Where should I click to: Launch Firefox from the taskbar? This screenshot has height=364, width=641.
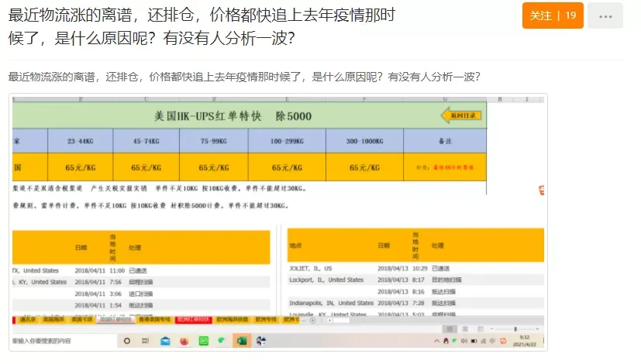click(184, 341)
